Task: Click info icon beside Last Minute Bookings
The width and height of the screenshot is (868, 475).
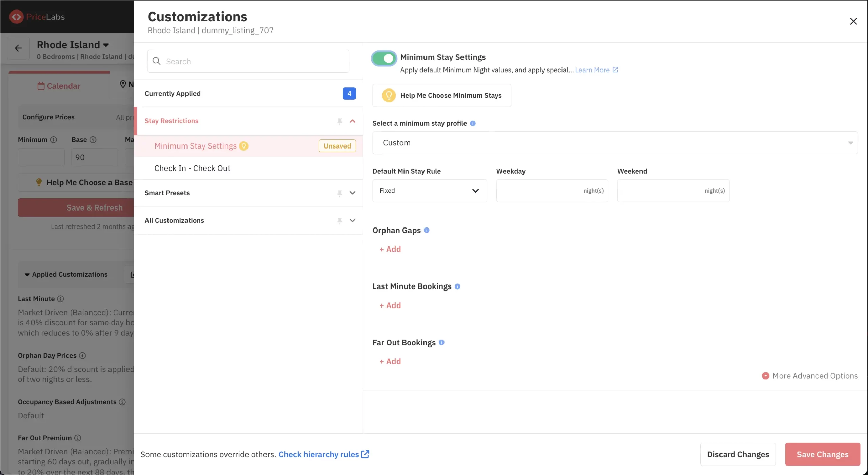Action: (x=457, y=286)
